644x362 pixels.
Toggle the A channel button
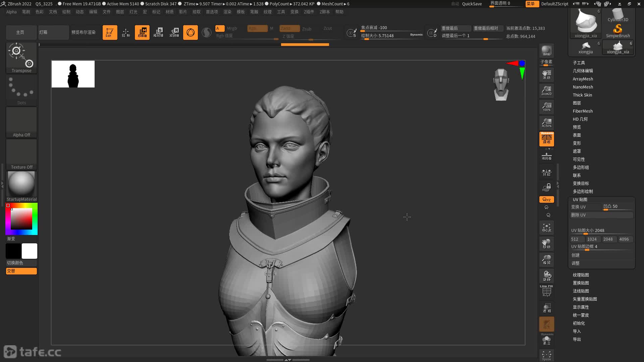click(x=220, y=28)
